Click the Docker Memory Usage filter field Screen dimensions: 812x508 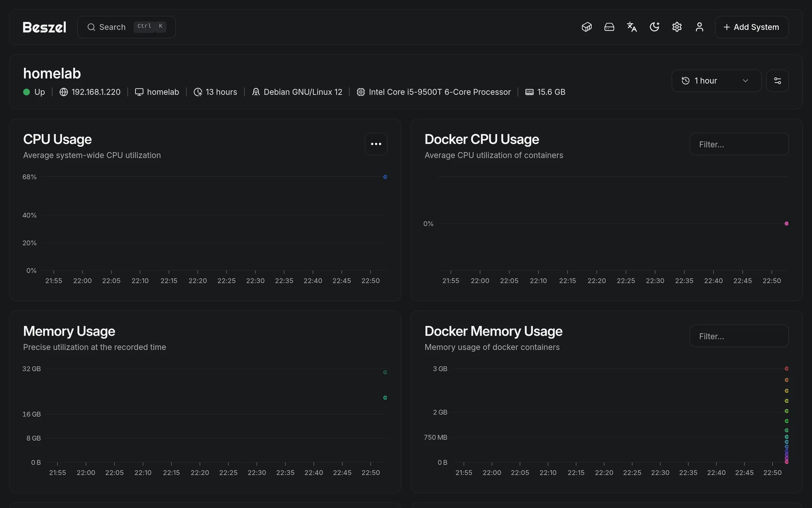[x=739, y=336]
